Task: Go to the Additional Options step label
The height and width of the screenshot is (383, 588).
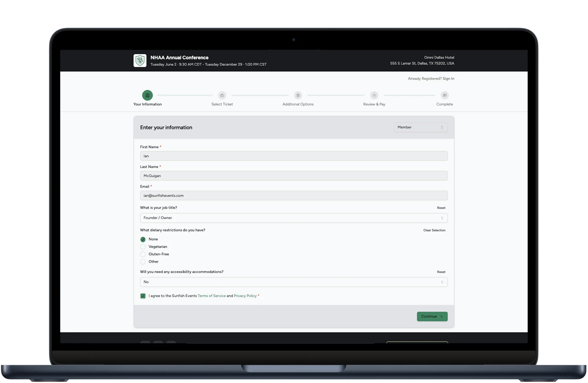Action: tap(298, 104)
